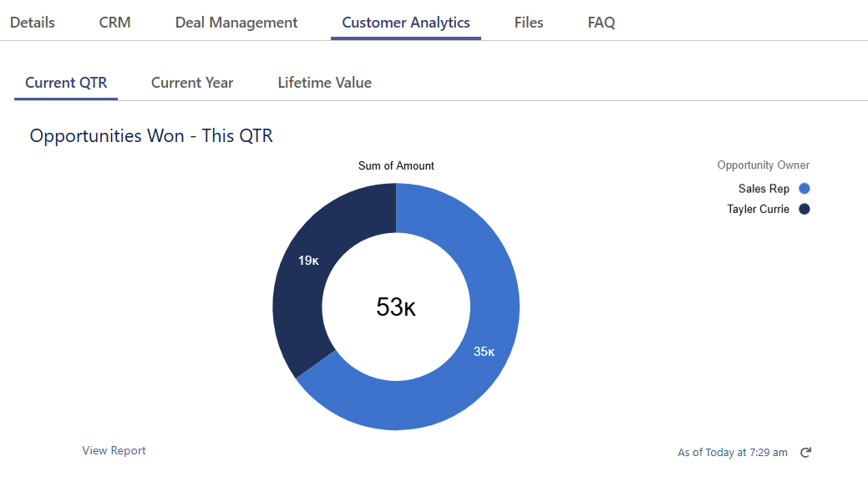Click the Tayler Currie legend label
This screenshot has height=477, width=868.
click(758, 209)
